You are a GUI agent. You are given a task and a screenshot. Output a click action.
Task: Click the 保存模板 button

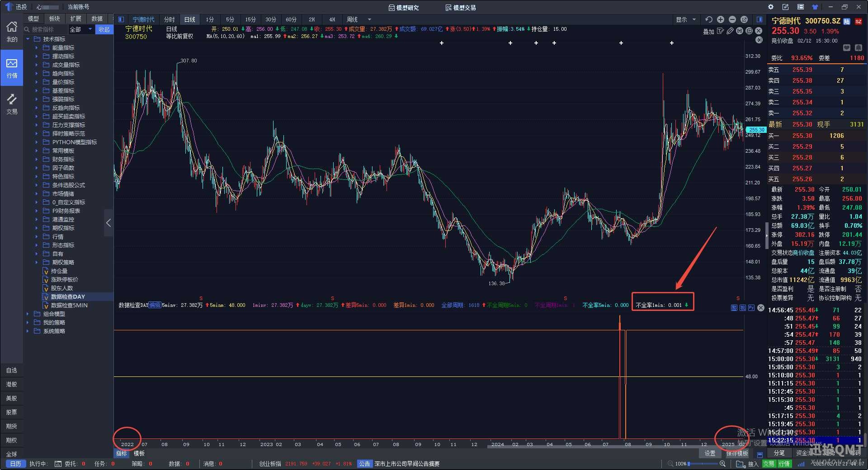click(737, 453)
